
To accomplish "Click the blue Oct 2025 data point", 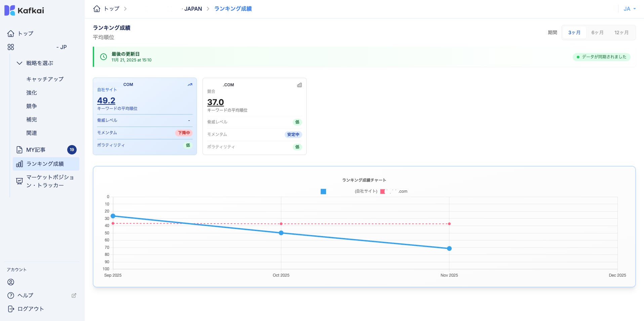I will [281, 233].
